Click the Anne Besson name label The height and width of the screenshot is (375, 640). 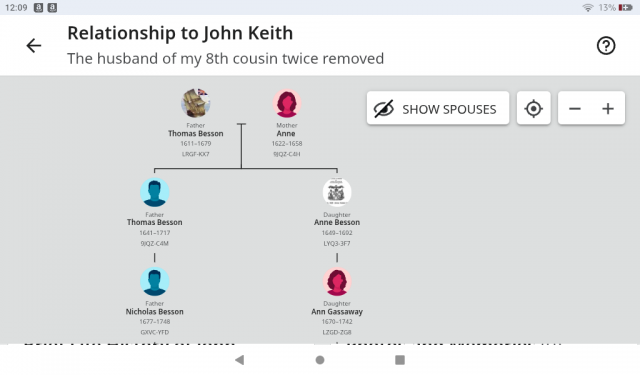click(x=337, y=222)
